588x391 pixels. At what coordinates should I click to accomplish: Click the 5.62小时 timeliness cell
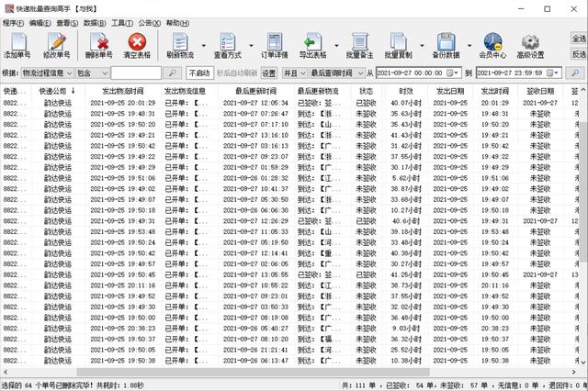[x=406, y=178]
